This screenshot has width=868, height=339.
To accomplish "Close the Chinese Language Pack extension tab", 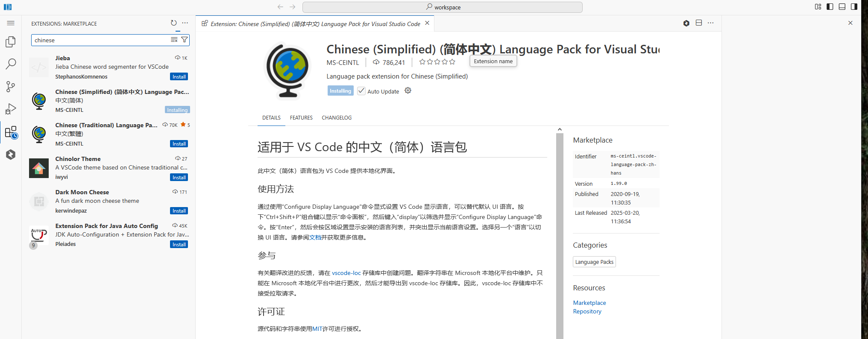I will [427, 23].
